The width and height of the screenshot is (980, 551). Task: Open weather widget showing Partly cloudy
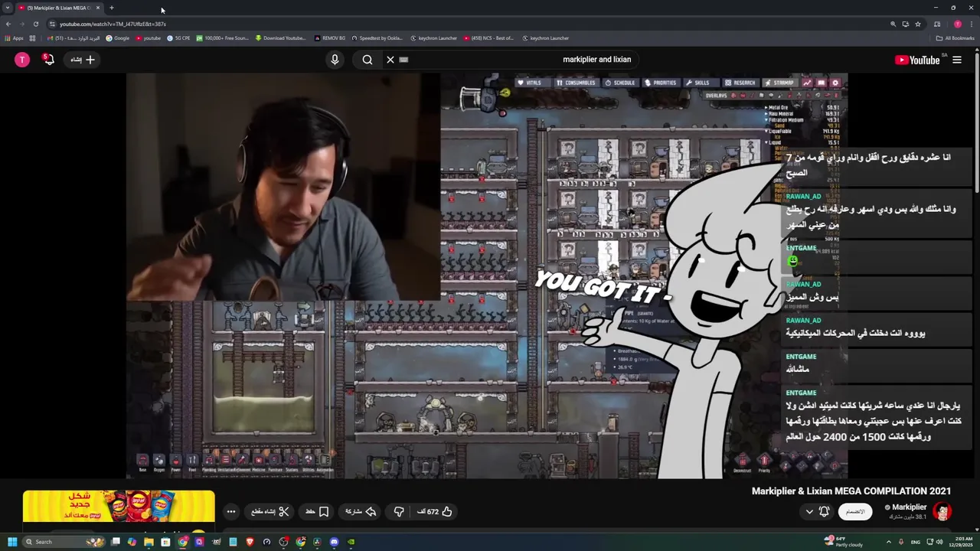click(844, 542)
